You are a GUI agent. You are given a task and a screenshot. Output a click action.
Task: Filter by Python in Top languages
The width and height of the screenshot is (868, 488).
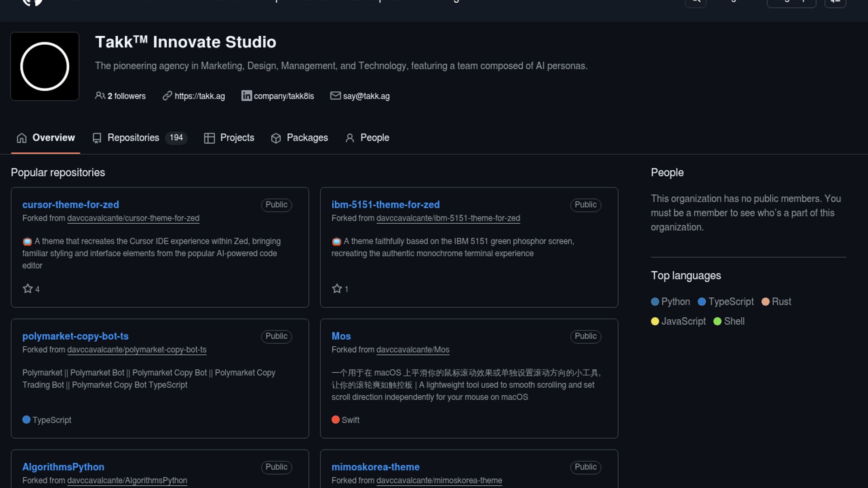click(x=670, y=302)
